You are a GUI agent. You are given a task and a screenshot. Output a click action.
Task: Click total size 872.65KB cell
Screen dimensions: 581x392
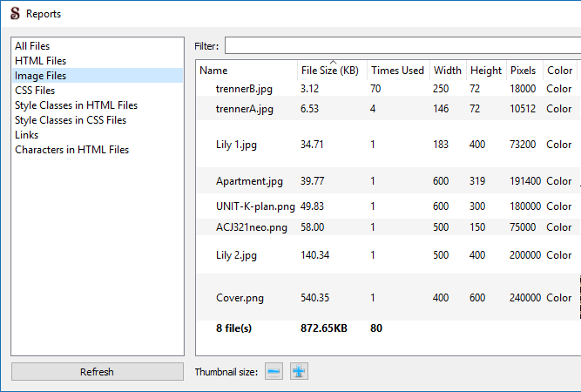coord(324,328)
